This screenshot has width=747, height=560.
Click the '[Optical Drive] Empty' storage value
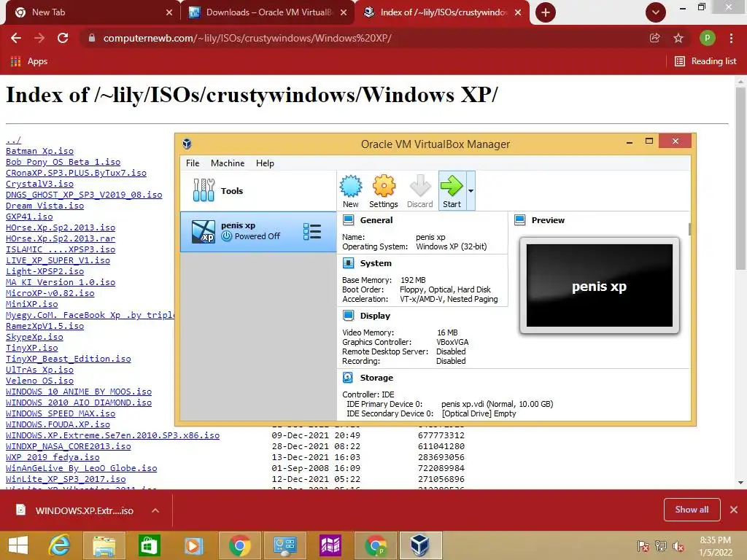click(x=479, y=413)
